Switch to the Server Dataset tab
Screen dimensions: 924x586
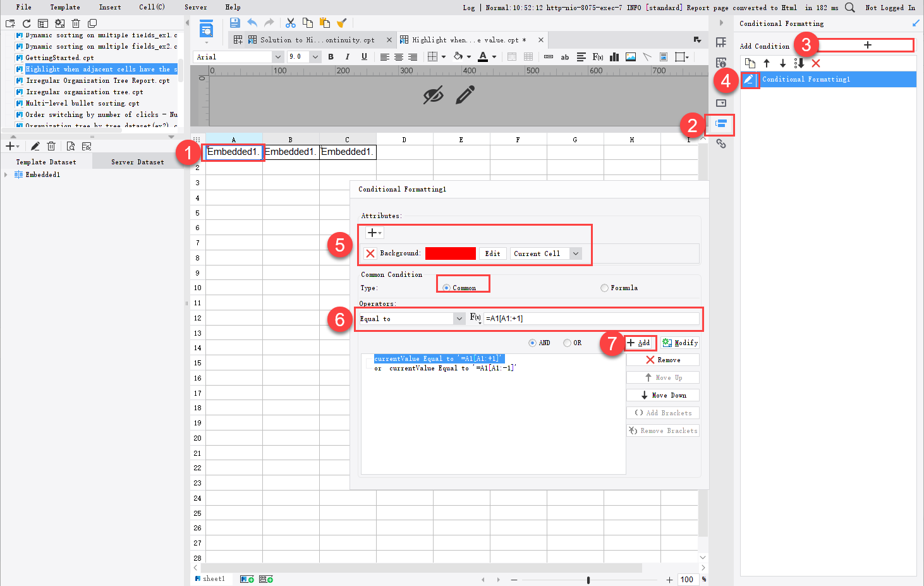(137, 161)
